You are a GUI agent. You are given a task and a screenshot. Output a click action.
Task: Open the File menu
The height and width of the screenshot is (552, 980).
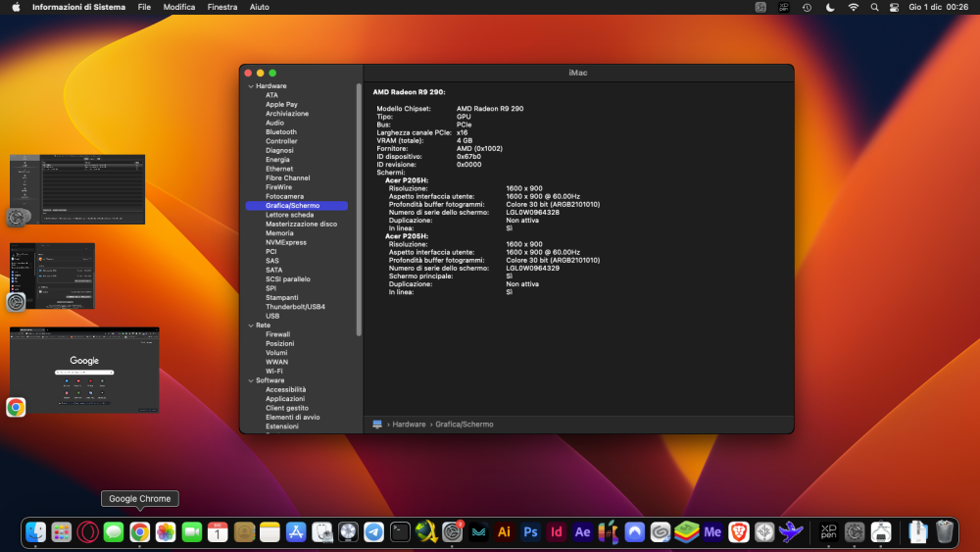tap(144, 8)
